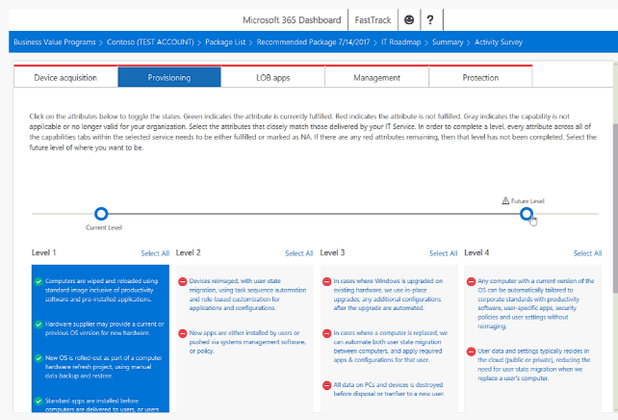618x420 pixels.
Task: Go to Business Value Programs breadcrumb
Action: pyautogui.click(x=54, y=42)
